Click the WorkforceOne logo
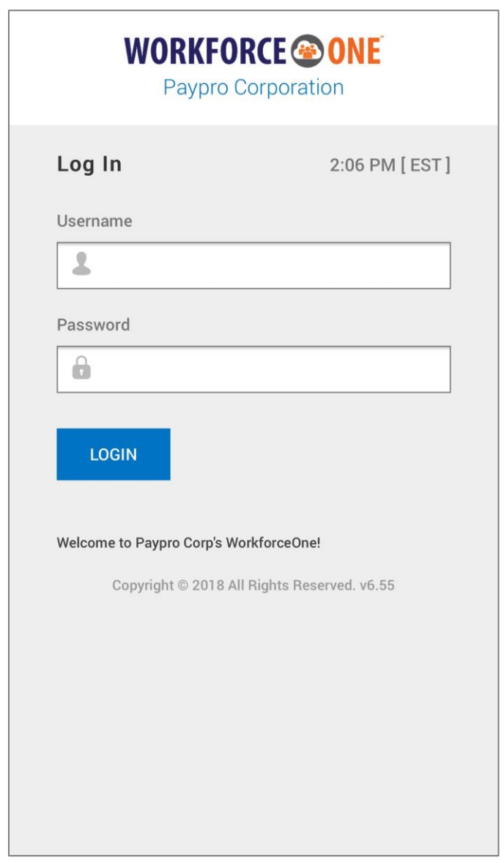The width and height of the screenshot is (504, 863). (253, 51)
